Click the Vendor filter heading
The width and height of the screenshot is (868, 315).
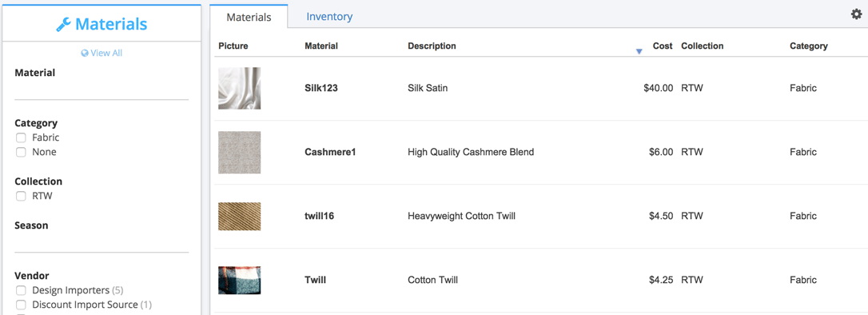click(x=31, y=276)
